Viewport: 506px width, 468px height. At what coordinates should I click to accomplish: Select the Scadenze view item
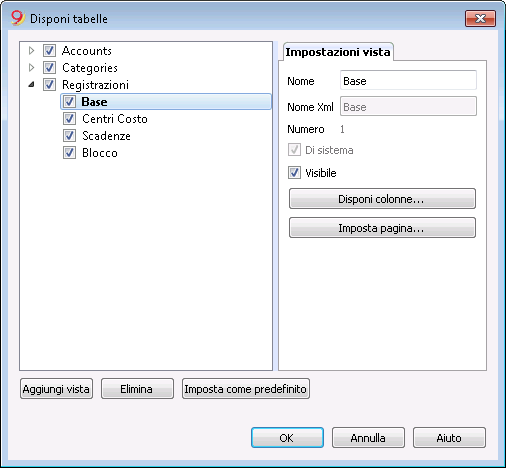tap(106, 136)
